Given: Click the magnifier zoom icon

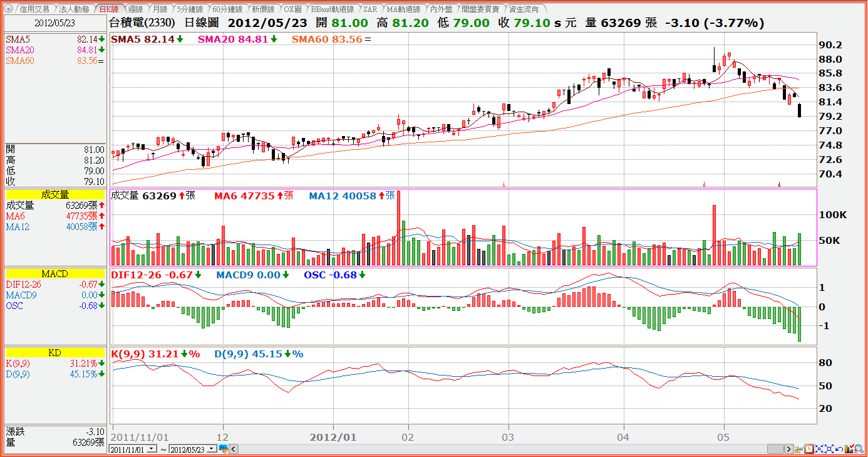Looking at the screenshot, I should (859, 449).
